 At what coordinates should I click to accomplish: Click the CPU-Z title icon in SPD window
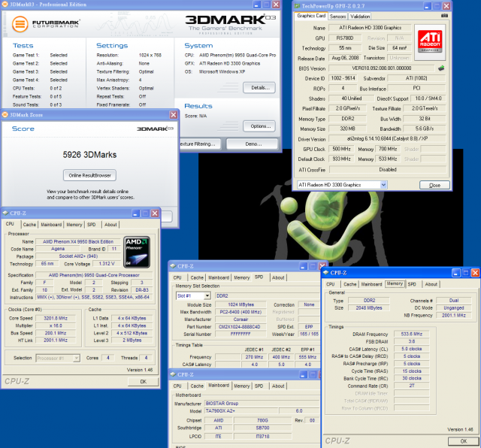click(x=173, y=266)
